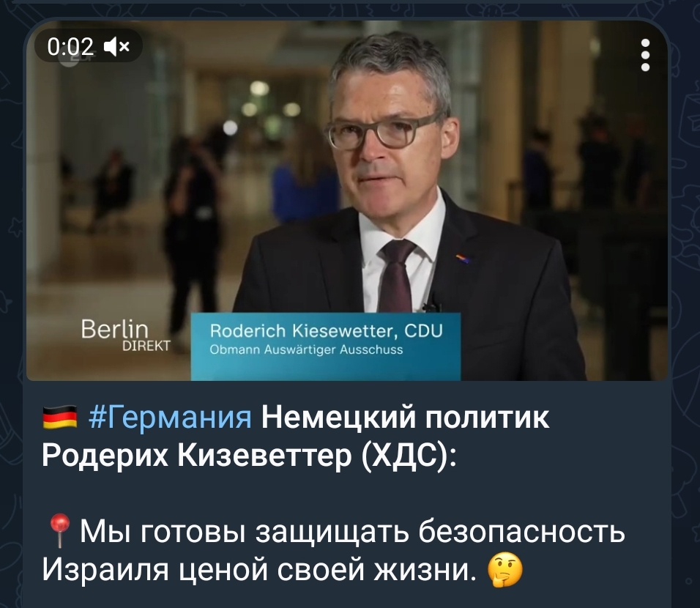The width and height of the screenshot is (700, 608).
Task: Click the text Родерих Кизеветтер (ХДС):
Action: point(250,456)
